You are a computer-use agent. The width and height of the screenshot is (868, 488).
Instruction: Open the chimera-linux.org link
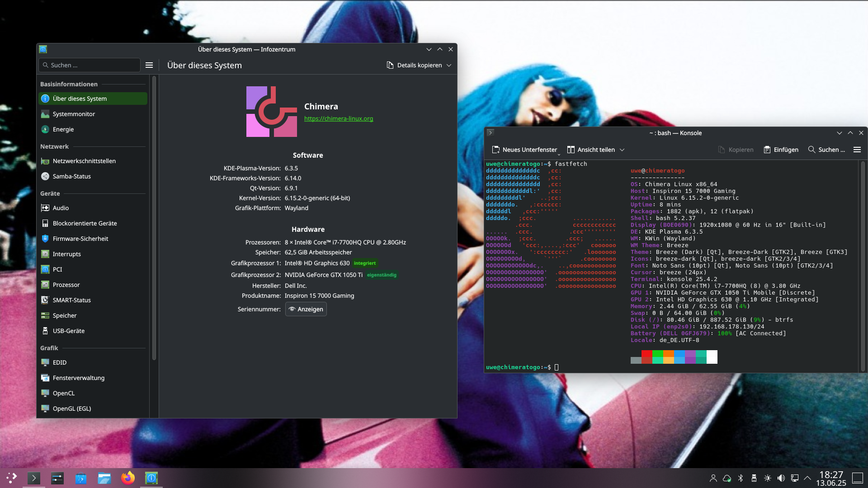pyautogui.click(x=339, y=118)
